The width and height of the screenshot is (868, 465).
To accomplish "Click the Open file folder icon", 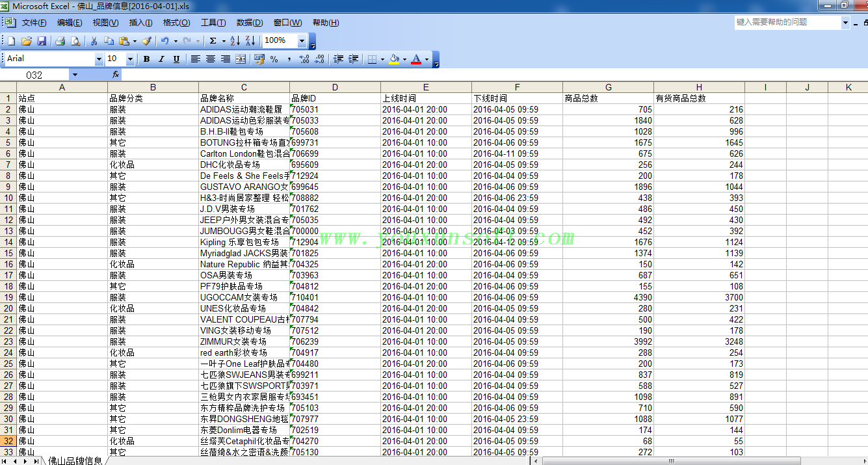I will click(27, 41).
